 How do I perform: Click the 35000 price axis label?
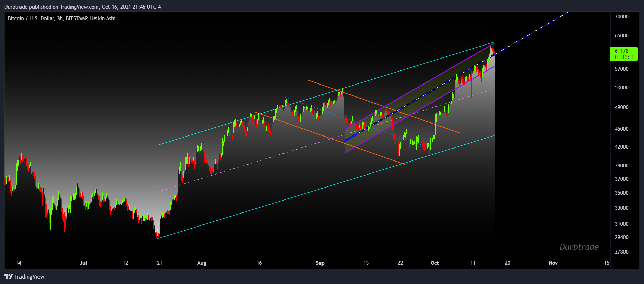pyautogui.click(x=621, y=193)
